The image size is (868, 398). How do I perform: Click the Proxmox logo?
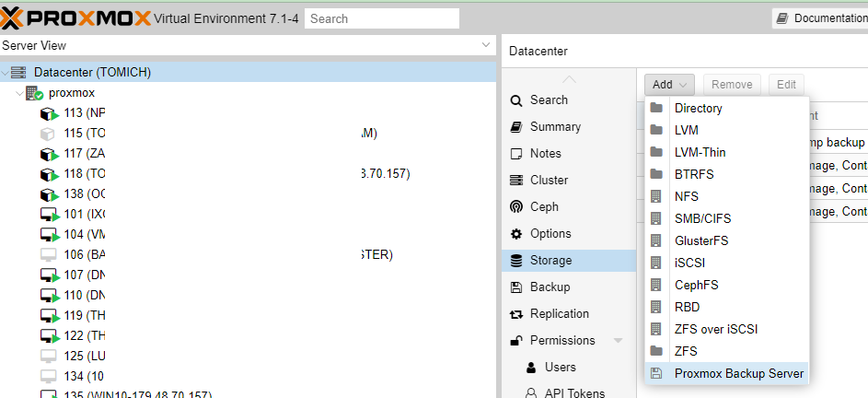point(75,18)
